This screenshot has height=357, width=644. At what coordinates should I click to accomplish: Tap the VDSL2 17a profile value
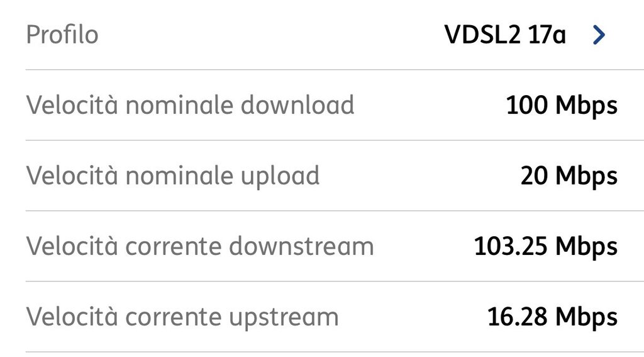tap(505, 35)
